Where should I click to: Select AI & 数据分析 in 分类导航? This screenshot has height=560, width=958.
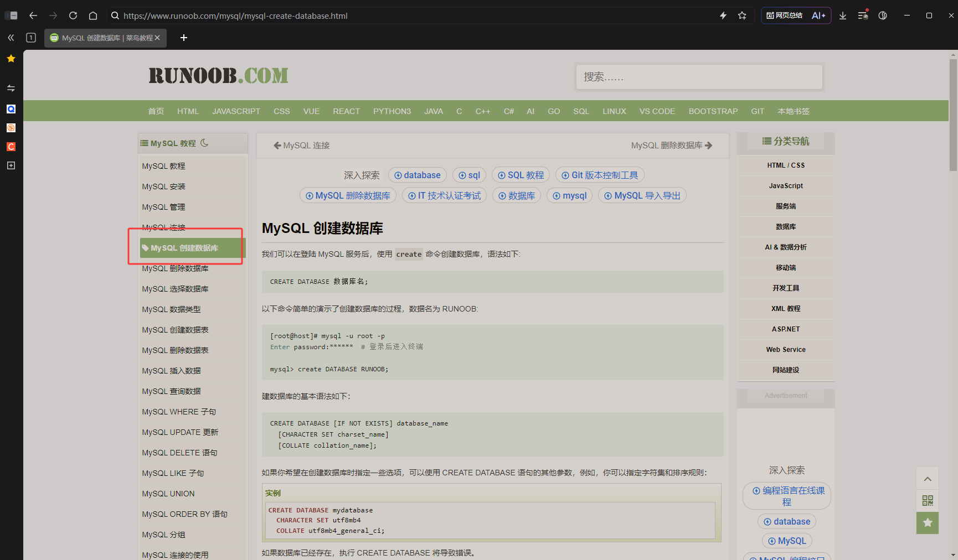click(x=786, y=247)
